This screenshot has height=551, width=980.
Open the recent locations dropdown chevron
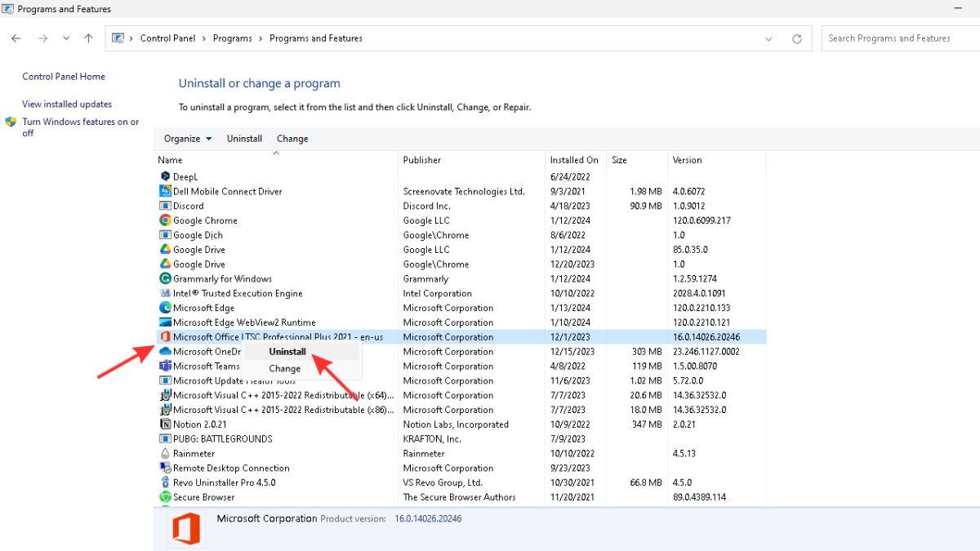click(x=66, y=38)
